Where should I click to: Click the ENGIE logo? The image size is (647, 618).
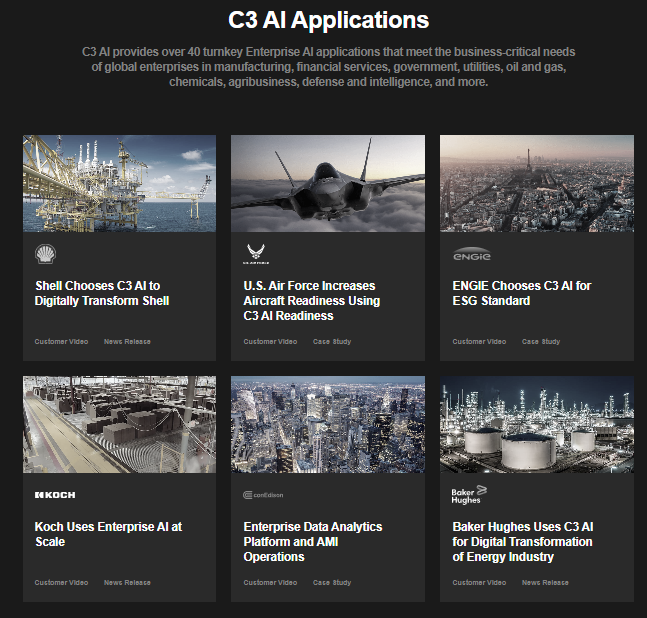471,255
